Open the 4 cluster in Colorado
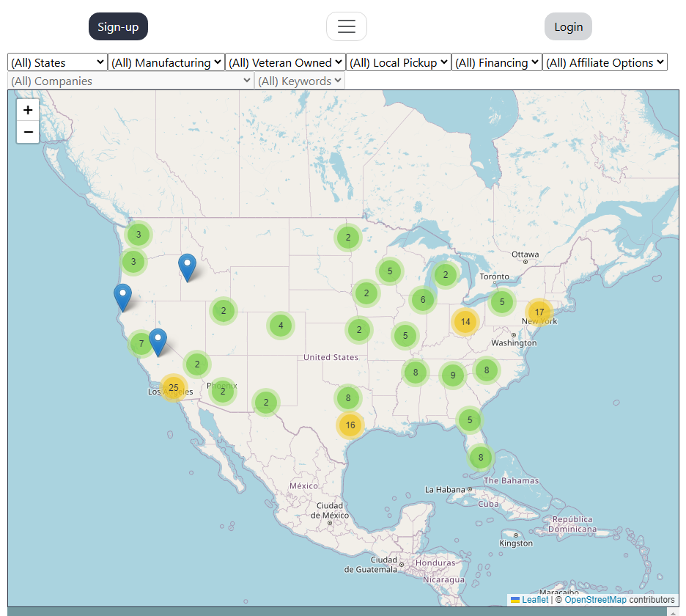The height and width of the screenshot is (616, 686). pyautogui.click(x=281, y=326)
